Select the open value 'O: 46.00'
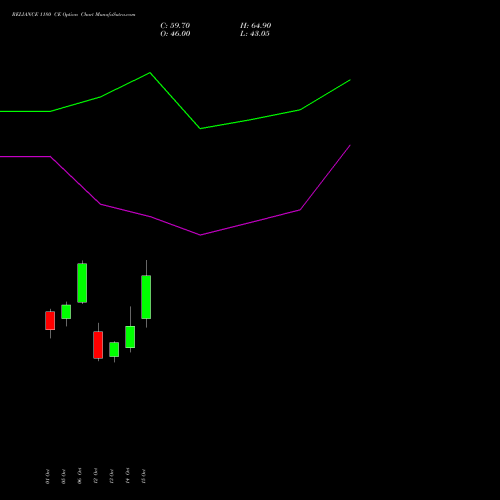This screenshot has width=500, height=500. [175, 34]
